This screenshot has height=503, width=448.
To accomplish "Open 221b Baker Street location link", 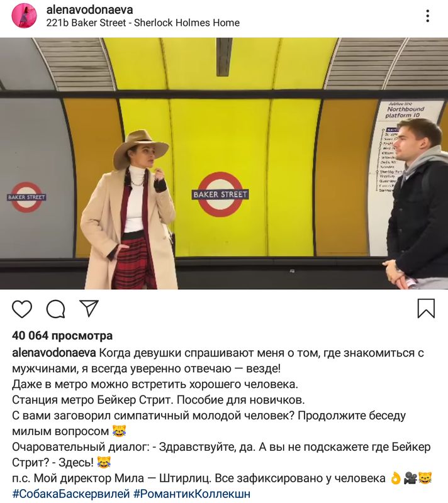I will 143,23.
